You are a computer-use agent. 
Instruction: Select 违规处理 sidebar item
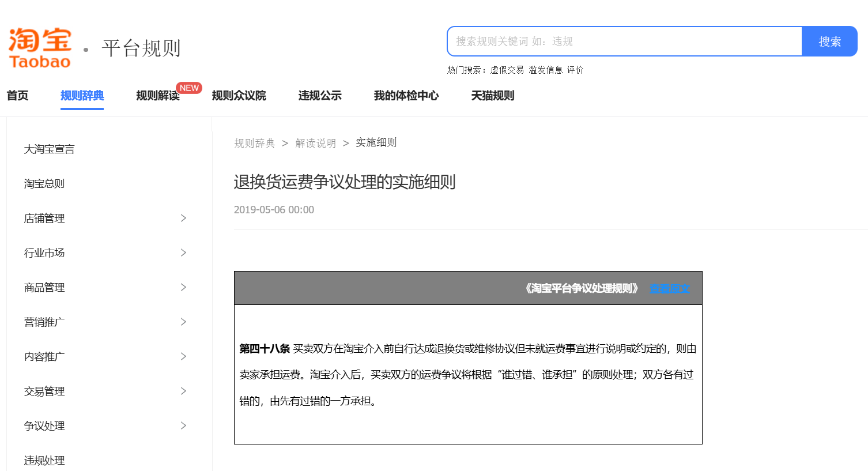coord(44,461)
